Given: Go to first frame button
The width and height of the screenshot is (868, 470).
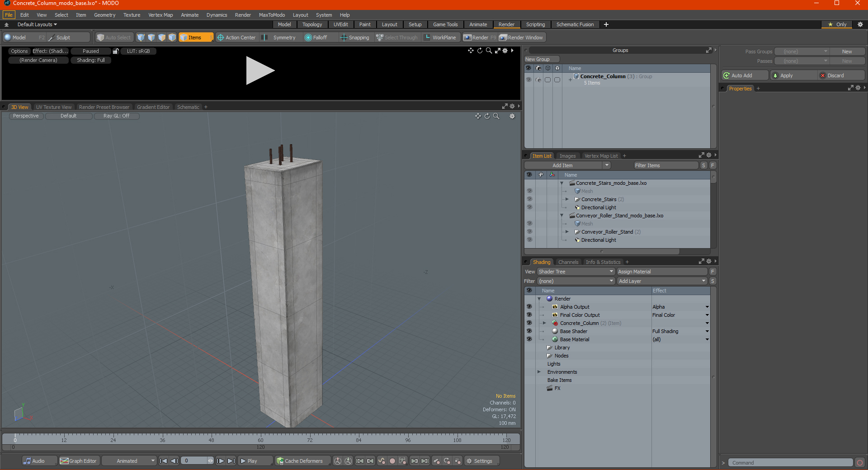Looking at the screenshot, I should pyautogui.click(x=164, y=461).
